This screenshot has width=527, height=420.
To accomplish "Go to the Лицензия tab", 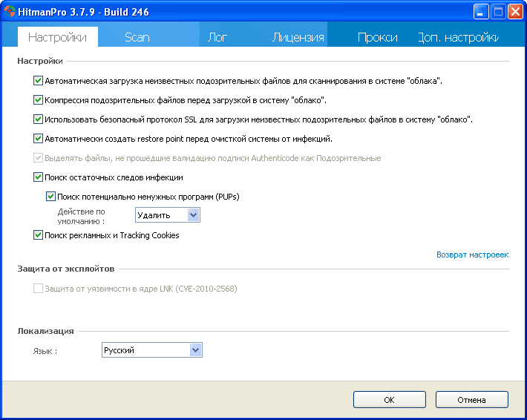I will click(x=298, y=37).
